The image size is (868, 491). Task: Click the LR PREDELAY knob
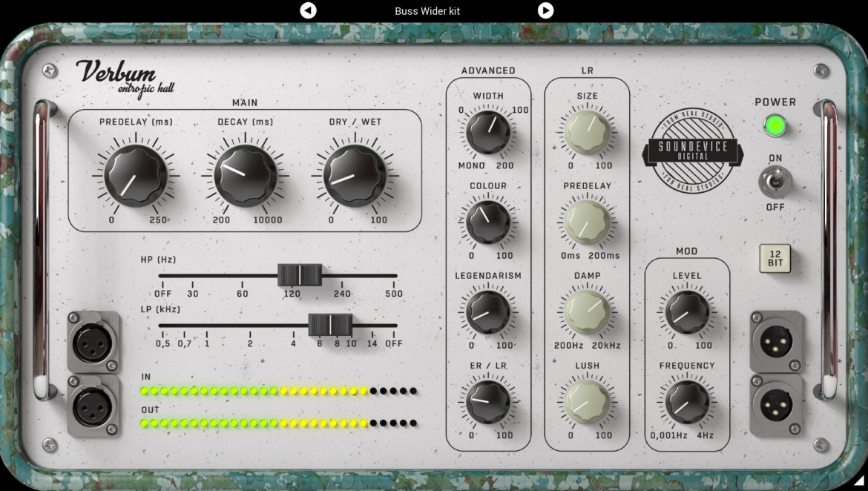[587, 222]
